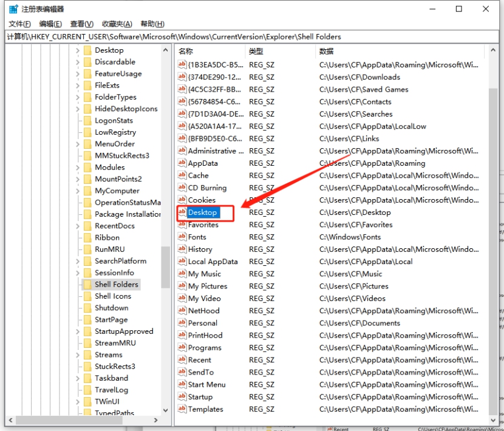504x431 pixels.
Task: Expand the MountPoints2 key
Action: (x=78, y=179)
